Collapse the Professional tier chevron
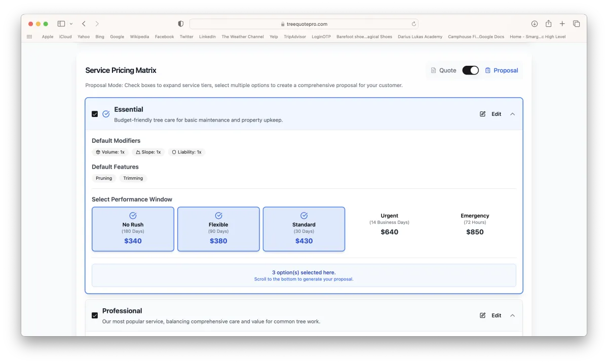 512,315
